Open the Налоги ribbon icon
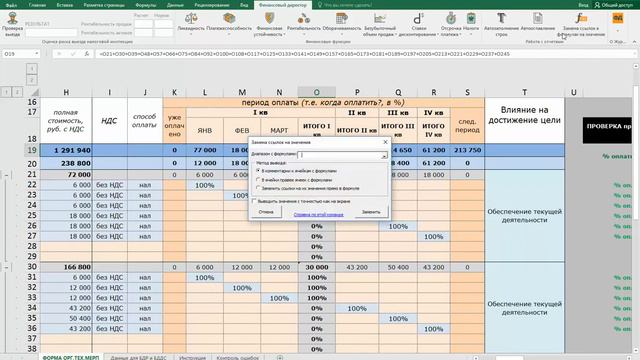 471,18
